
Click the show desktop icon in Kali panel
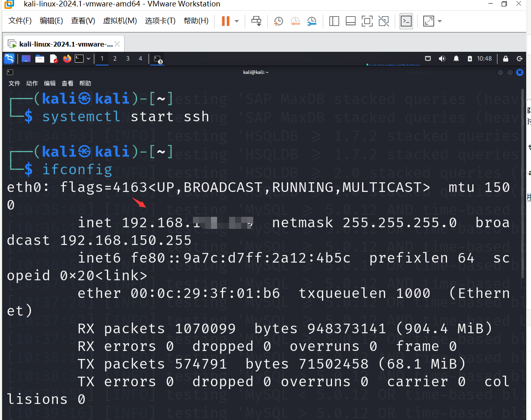click(26, 59)
